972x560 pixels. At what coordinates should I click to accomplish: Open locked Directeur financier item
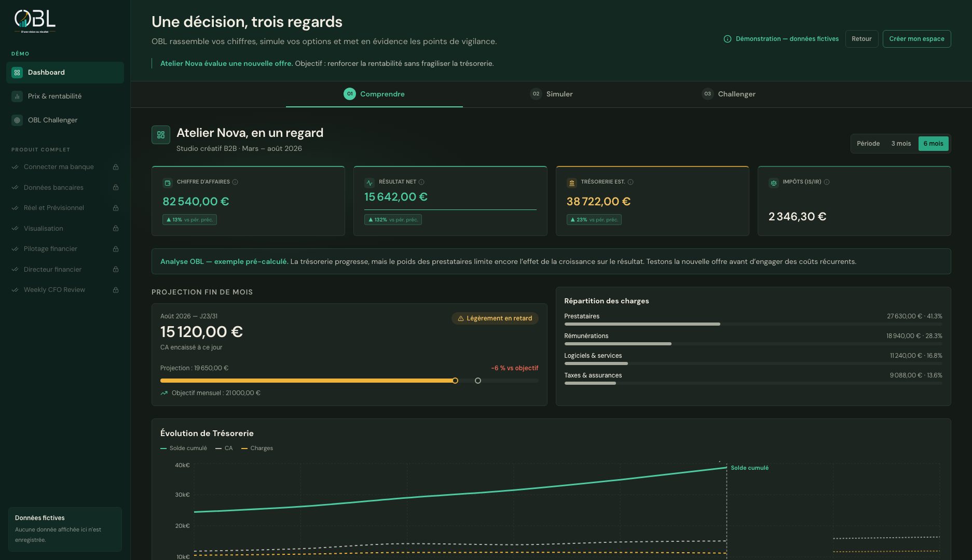click(65, 270)
